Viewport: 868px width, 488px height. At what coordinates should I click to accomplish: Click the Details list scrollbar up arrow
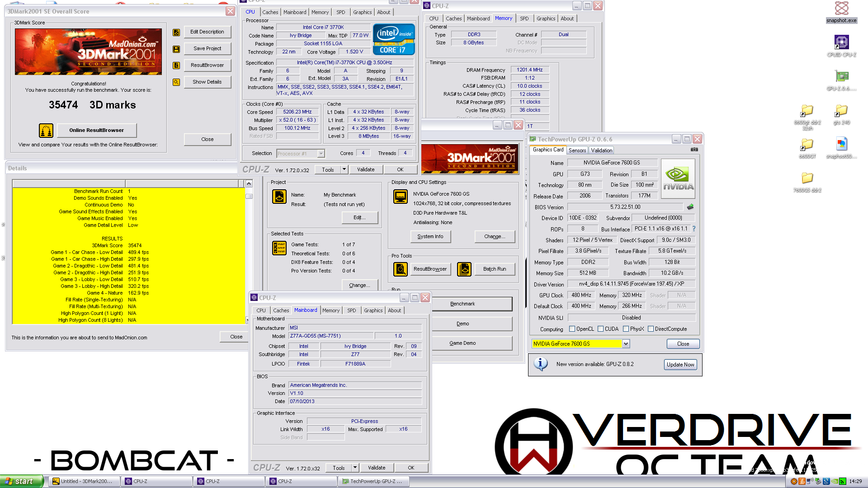click(249, 183)
